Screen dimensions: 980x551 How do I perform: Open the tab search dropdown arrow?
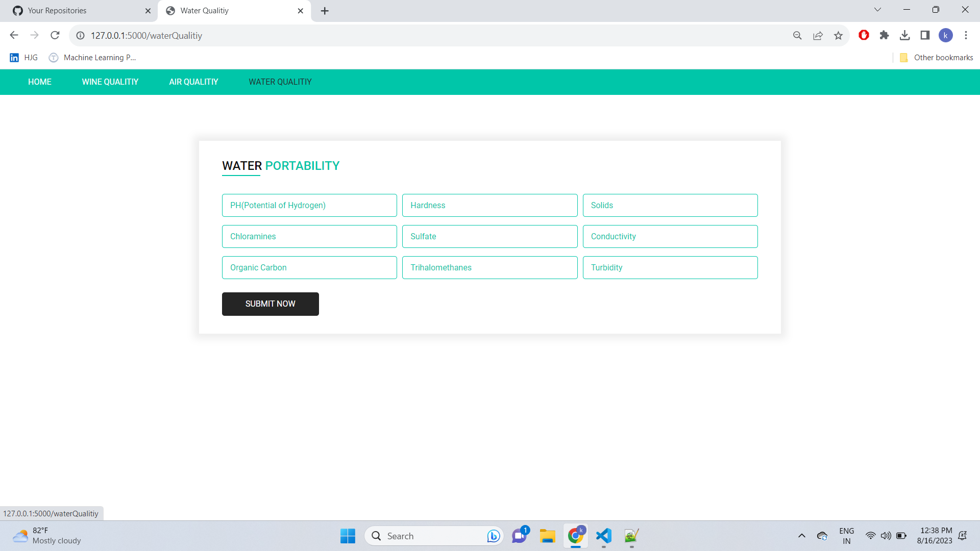tap(877, 9)
